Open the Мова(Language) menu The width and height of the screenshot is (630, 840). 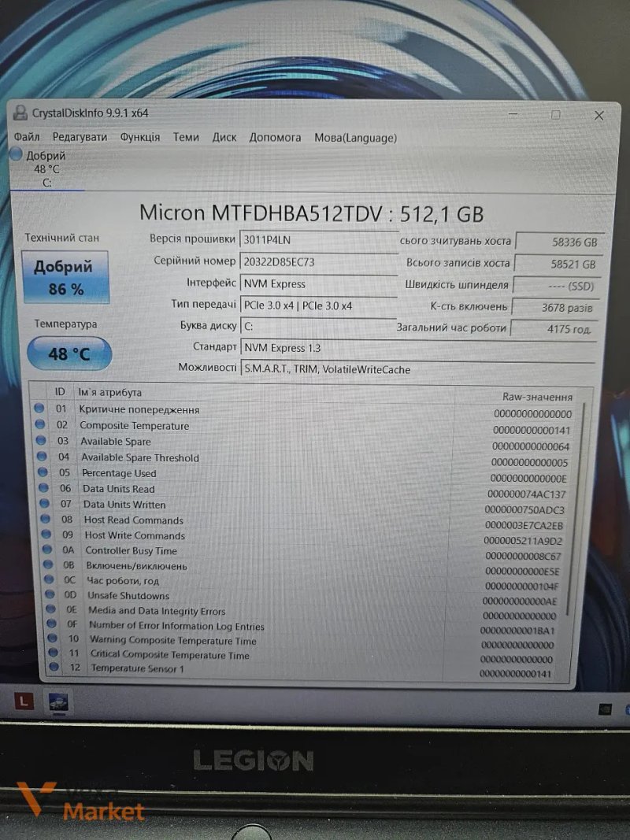[x=356, y=139]
